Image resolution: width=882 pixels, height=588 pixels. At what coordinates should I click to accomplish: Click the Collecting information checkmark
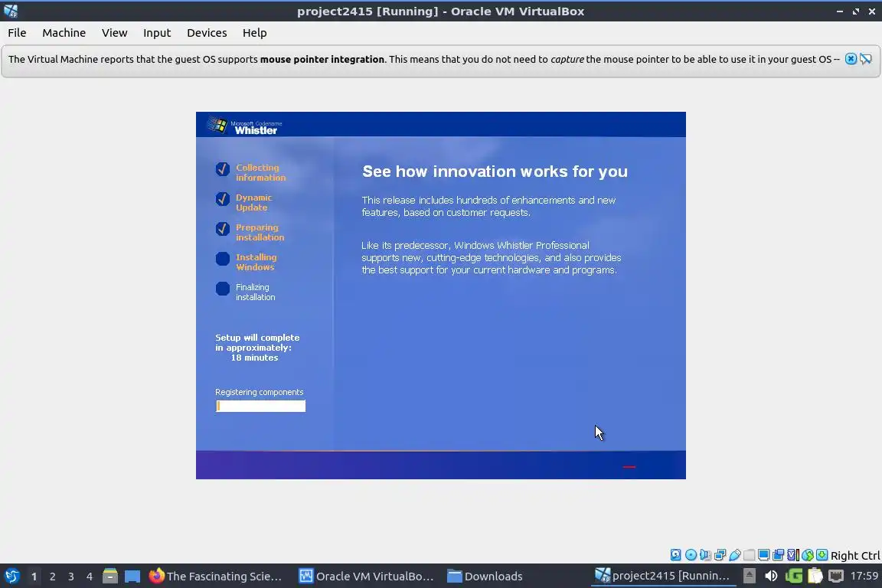pyautogui.click(x=223, y=168)
